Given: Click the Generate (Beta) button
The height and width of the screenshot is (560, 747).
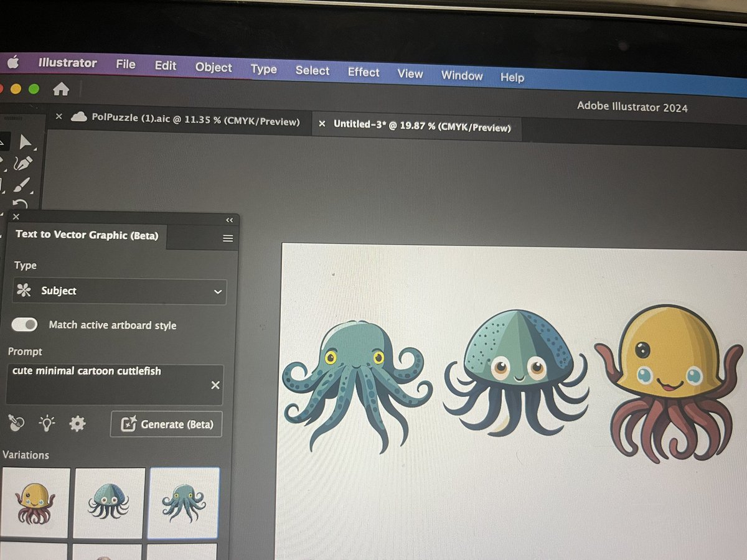Looking at the screenshot, I should click(x=166, y=424).
